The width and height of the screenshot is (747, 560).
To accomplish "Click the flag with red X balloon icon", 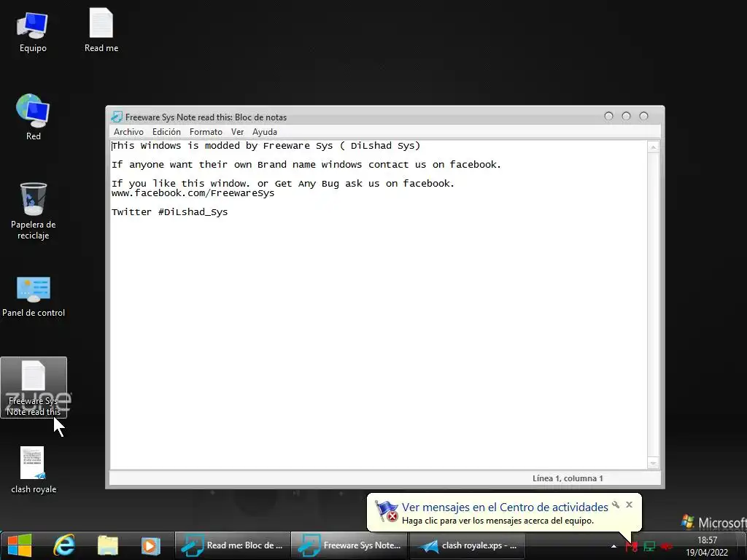I will click(x=387, y=511).
